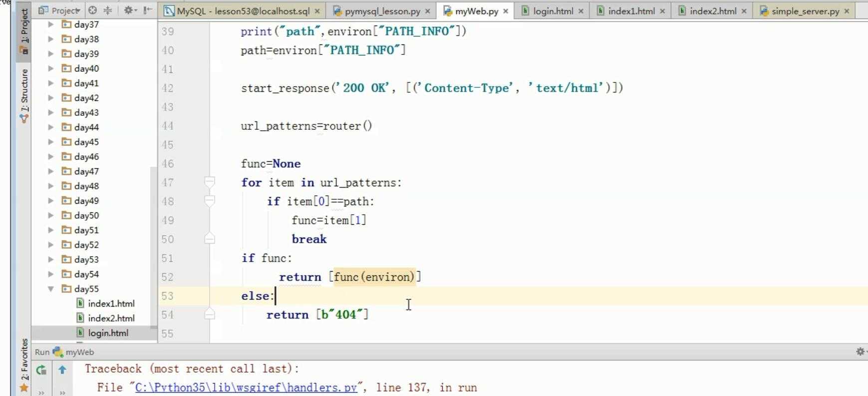
Task: Open the Run panel settings gear
Action: 860,352
